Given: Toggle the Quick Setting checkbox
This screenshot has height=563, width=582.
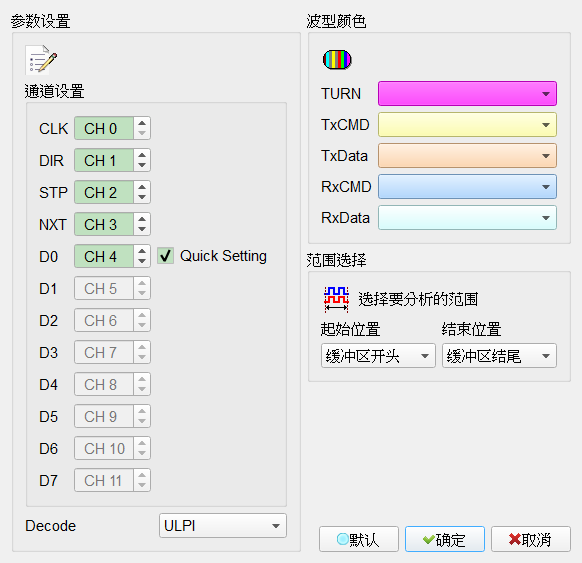Looking at the screenshot, I should [x=165, y=256].
